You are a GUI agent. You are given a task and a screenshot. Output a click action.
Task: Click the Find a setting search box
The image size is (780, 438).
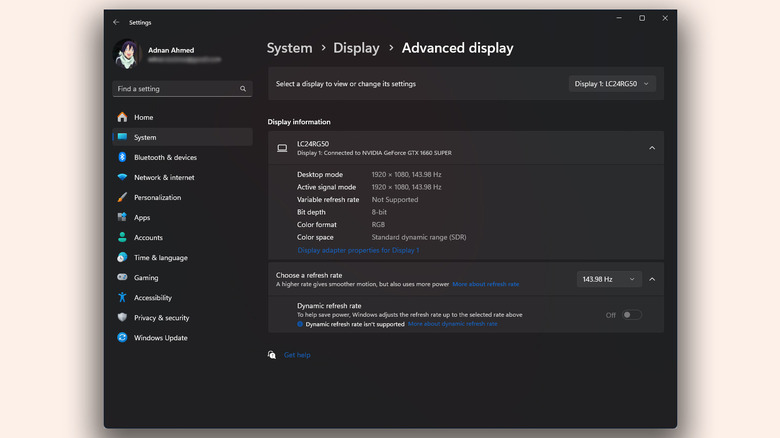(x=175, y=89)
